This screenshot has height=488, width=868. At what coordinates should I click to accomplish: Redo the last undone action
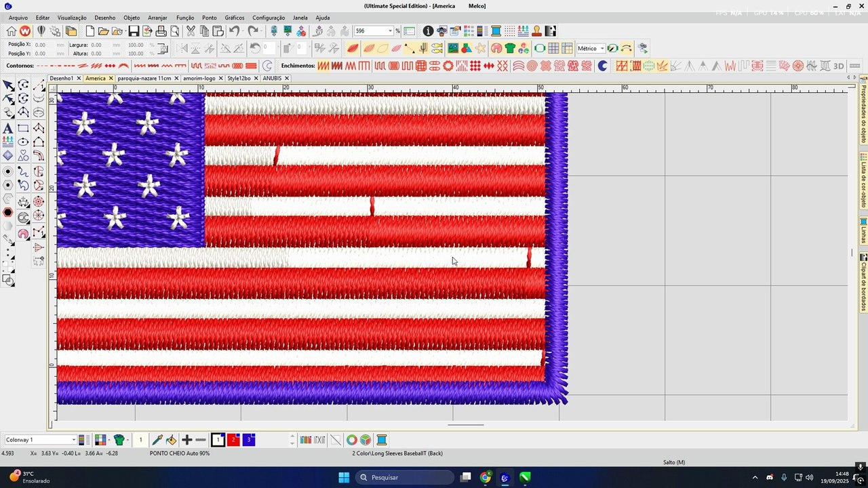coord(252,31)
